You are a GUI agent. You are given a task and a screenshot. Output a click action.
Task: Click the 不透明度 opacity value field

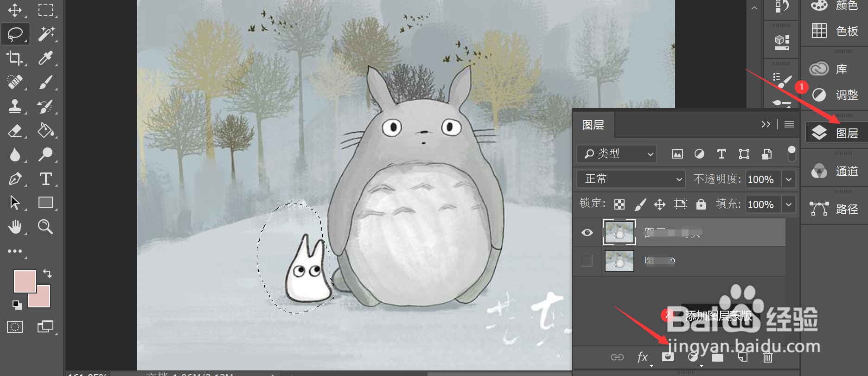(763, 179)
